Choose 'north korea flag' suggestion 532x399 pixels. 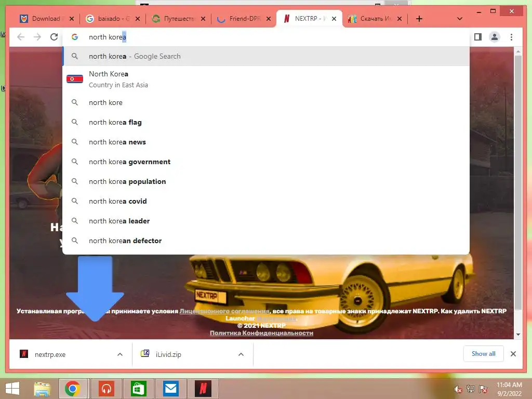[266, 122]
